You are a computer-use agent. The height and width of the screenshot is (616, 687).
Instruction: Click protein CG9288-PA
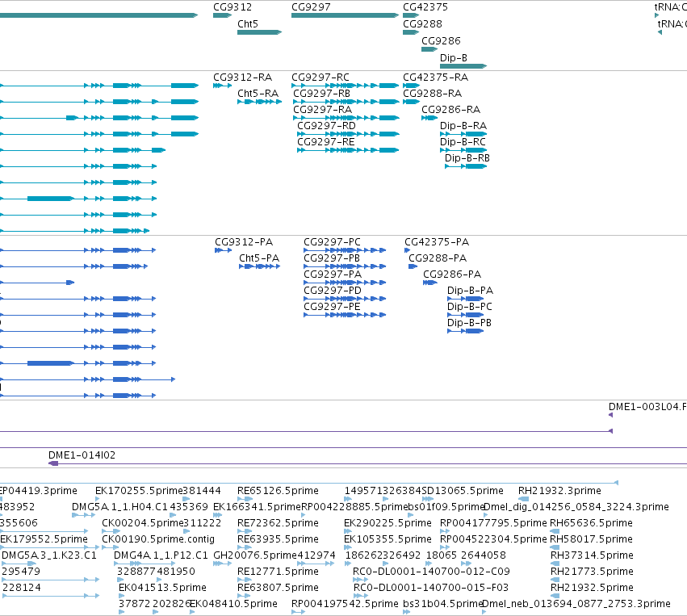click(413, 266)
